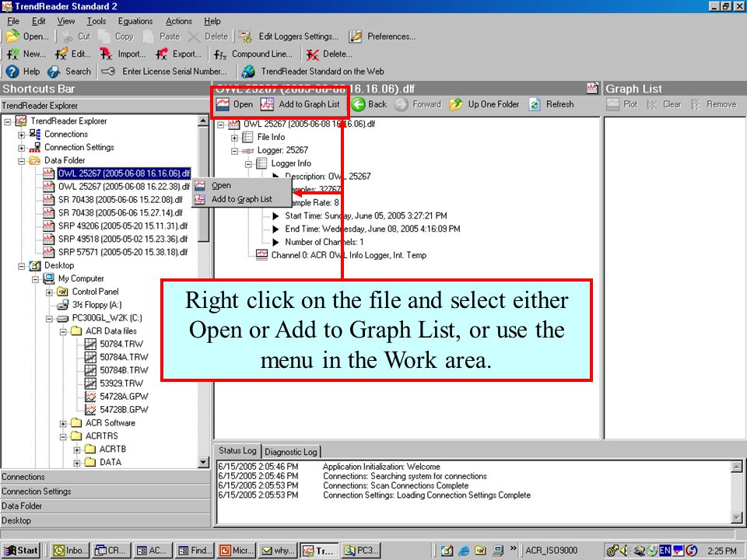Select the 50784A.TRW file
This screenshot has height=560, width=747.
coord(124,357)
